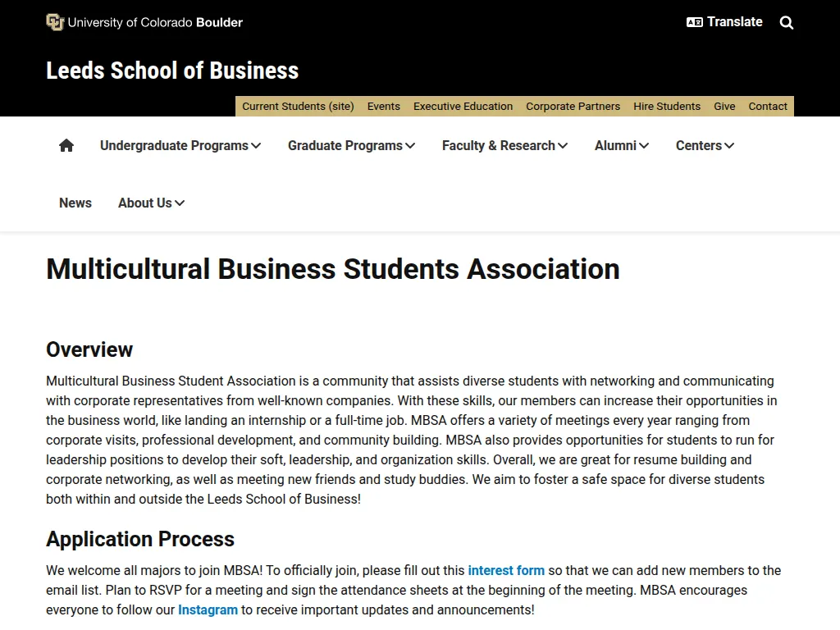Expand Faculty & Research menu chevron
The height and width of the screenshot is (630, 840).
pos(563,146)
